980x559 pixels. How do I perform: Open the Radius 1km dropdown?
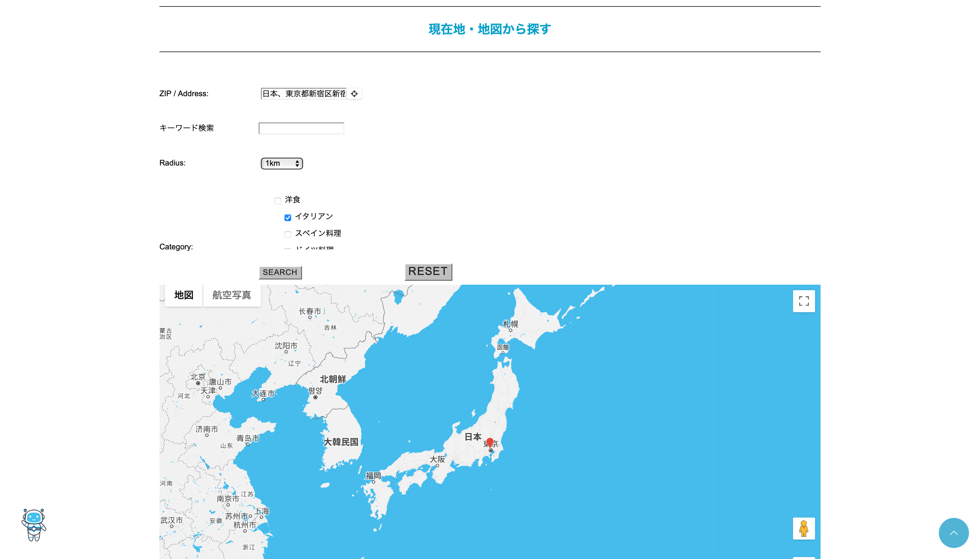click(282, 163)
